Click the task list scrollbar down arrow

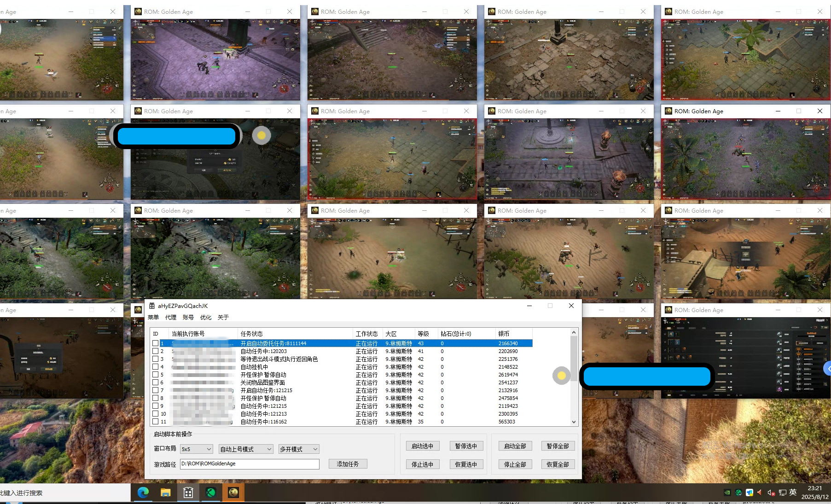[x=574, y=422]
